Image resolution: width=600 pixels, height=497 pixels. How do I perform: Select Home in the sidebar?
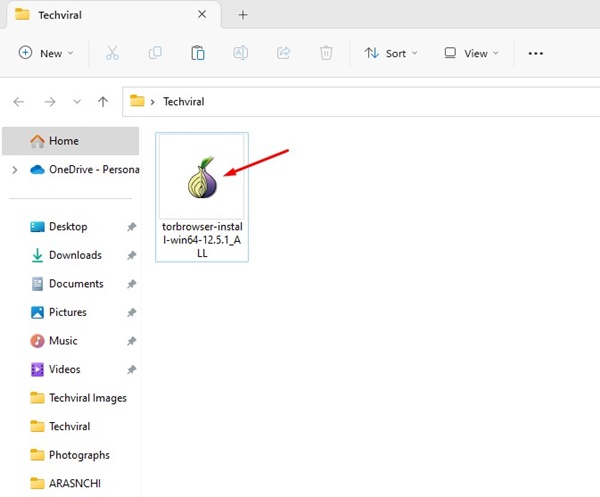[70, 141]
